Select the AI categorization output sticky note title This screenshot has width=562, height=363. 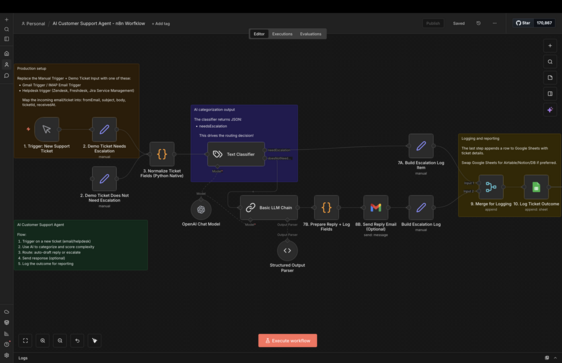(x=214, y=110)
